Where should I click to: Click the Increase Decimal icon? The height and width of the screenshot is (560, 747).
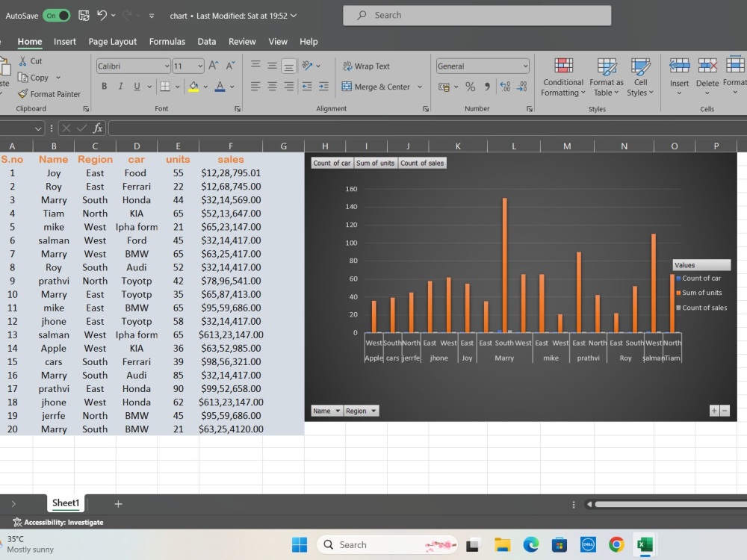coord(503,87)
